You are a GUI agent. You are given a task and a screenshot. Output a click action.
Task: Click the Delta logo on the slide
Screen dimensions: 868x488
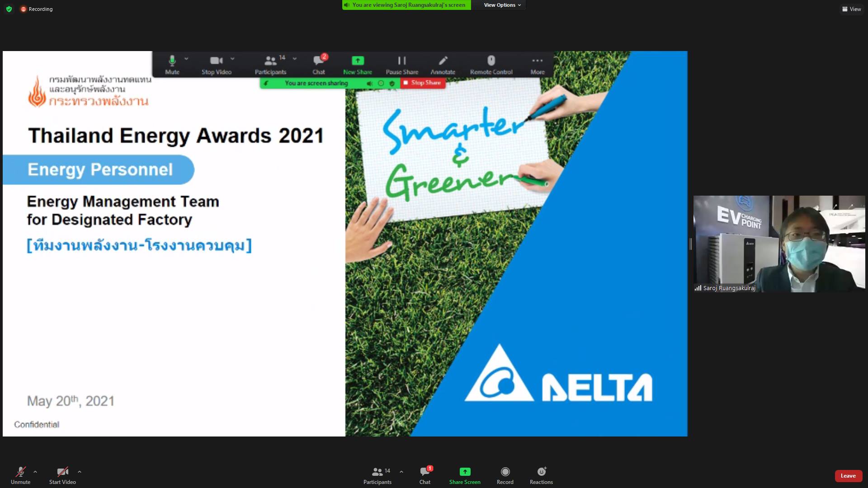[x=558, y=373]
